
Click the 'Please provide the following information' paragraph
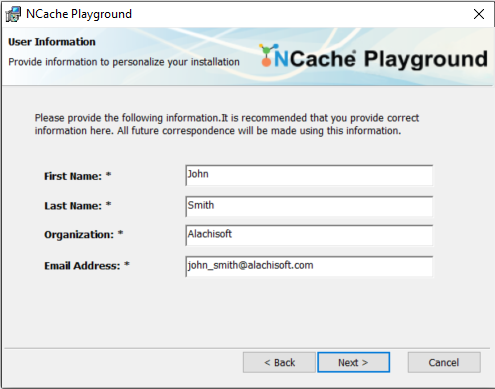227,124
